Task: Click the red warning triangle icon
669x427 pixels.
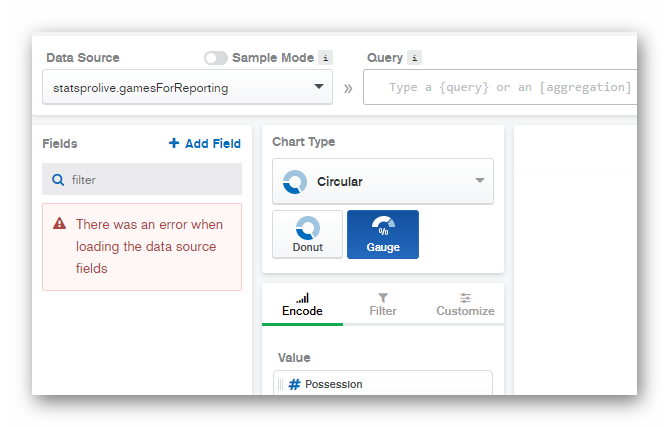Action: pos(60,224)
